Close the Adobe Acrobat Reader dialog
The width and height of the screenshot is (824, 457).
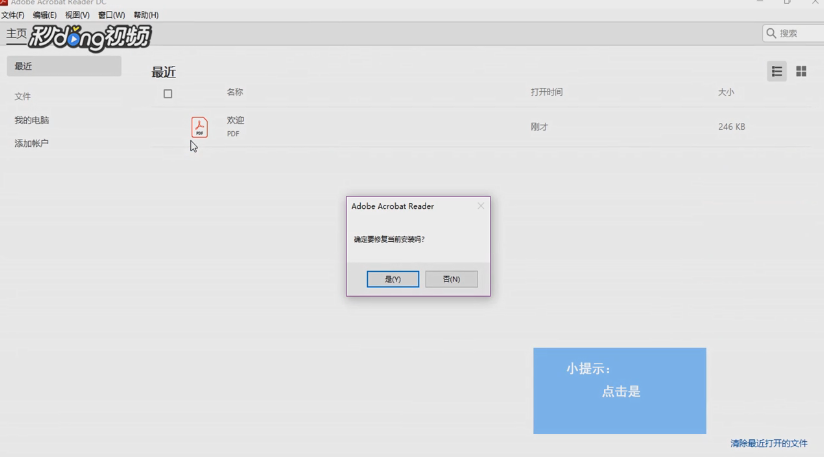pos(481,206)
